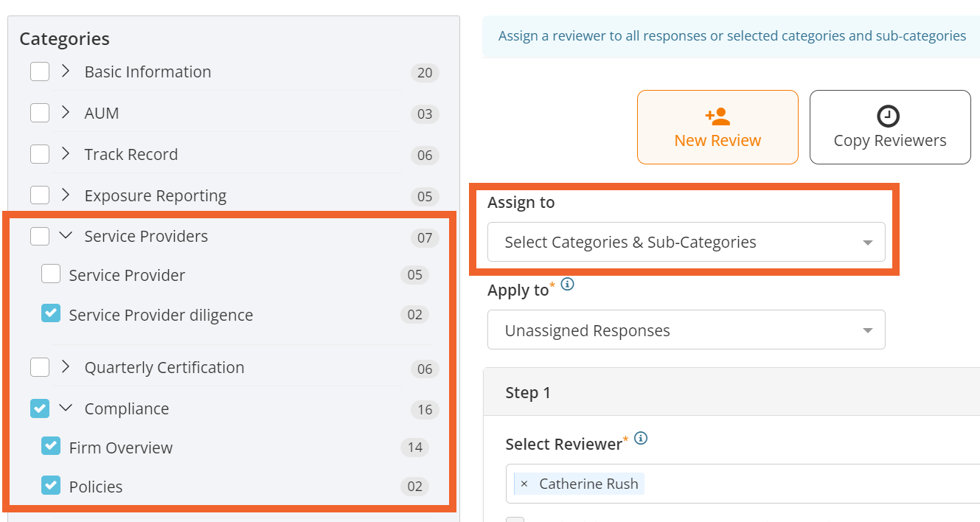Click the Quarterly Certification label

coord(164,367)
